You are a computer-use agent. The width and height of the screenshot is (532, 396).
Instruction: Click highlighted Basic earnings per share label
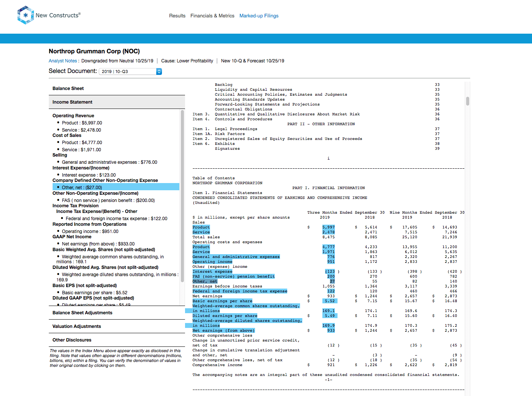222,301
